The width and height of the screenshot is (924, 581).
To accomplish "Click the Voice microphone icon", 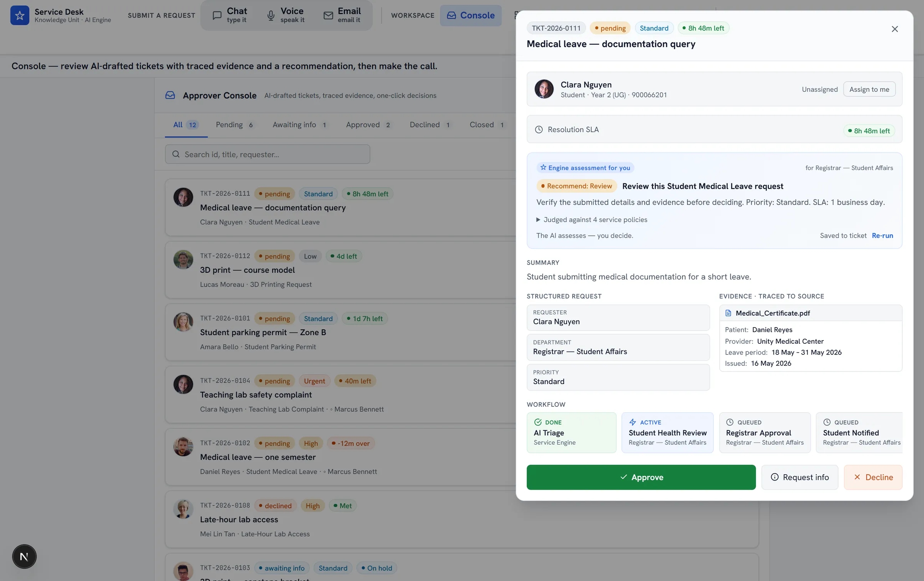I will pyautogui.click(x=271, y=15).
